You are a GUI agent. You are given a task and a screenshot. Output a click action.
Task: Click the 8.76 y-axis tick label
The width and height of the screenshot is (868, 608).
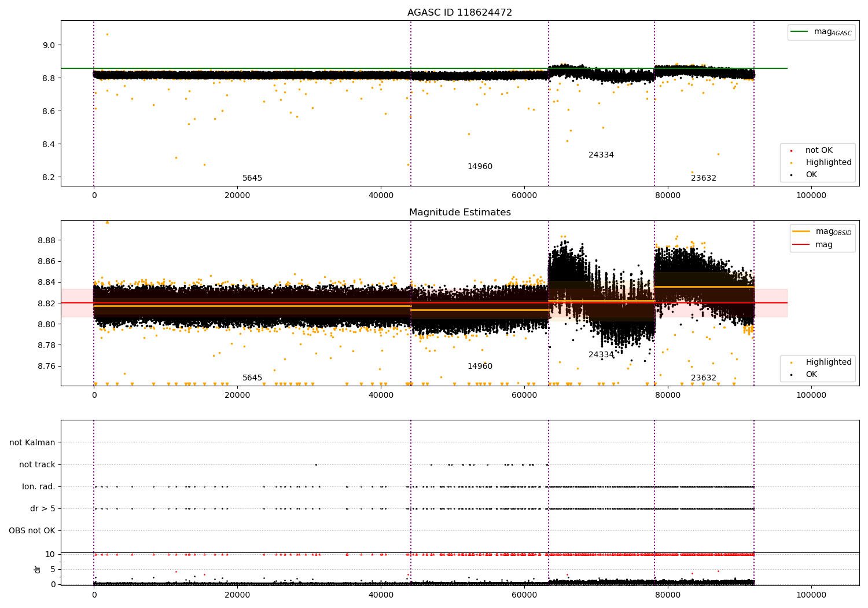[x=46, y=367]
